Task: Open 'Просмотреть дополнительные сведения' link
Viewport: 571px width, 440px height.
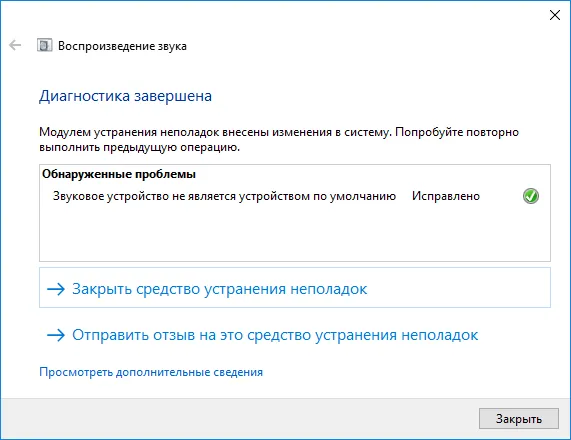Action: pos(151,372)
